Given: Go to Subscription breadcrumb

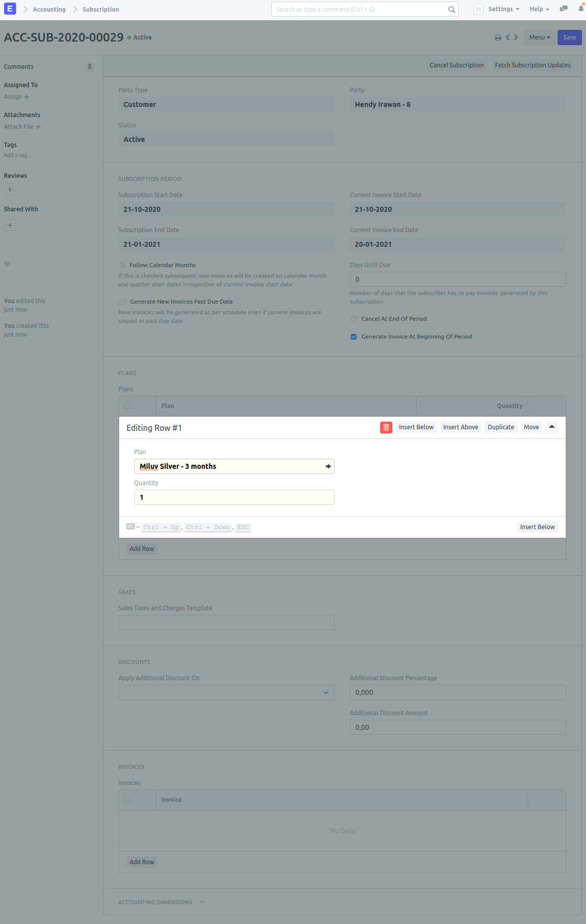Looking at the screenshot, I should (101, 9).
